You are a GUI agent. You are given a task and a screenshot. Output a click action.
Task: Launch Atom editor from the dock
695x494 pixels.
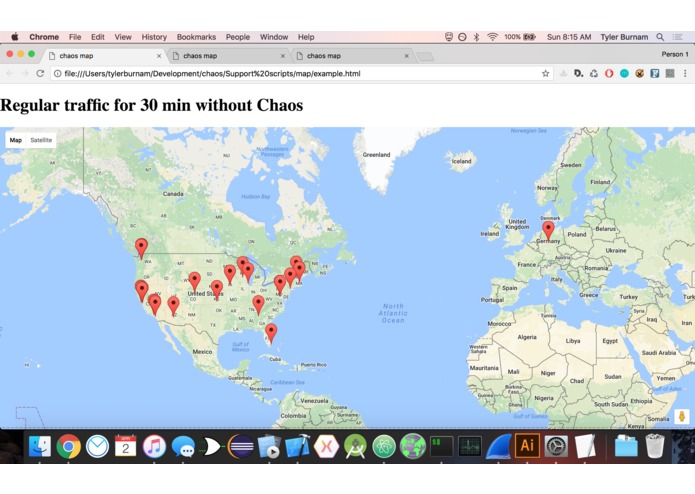pyautogui.click(x=384, y=446)
